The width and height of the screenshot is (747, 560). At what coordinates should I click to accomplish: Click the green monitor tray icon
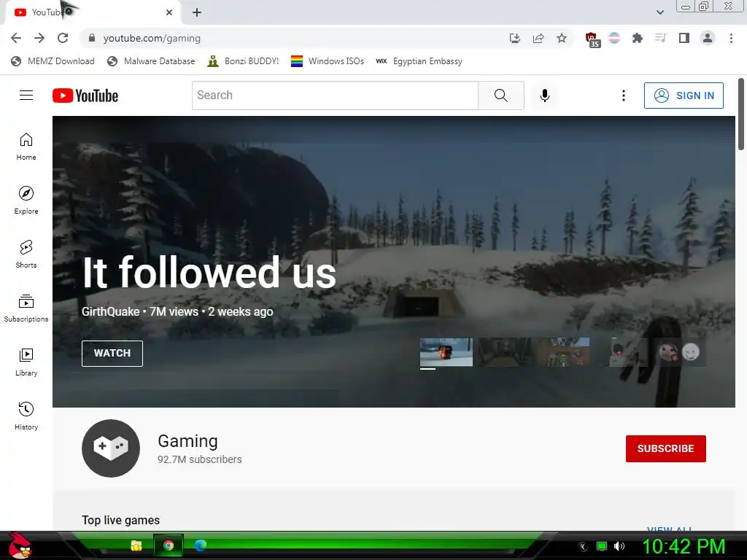point(602,546)
